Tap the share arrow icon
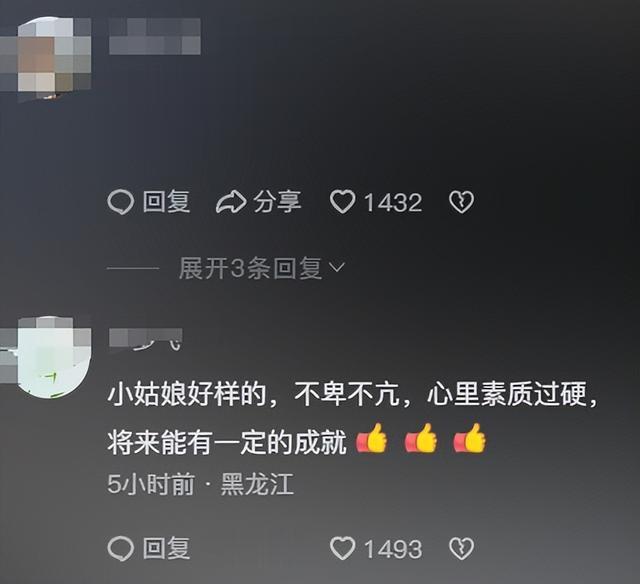Viewport: 640px width, 584px height. coord(231,202)
